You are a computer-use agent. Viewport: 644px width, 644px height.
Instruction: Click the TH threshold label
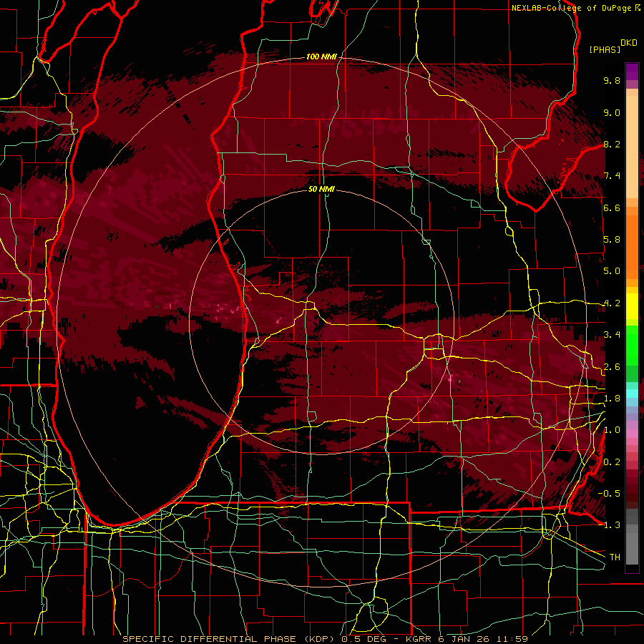pyautogui.click(x=615, y=557)
